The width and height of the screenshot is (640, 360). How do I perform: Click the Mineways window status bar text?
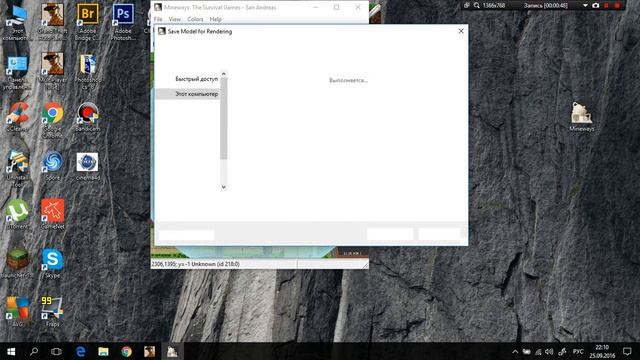coord(196,264)
